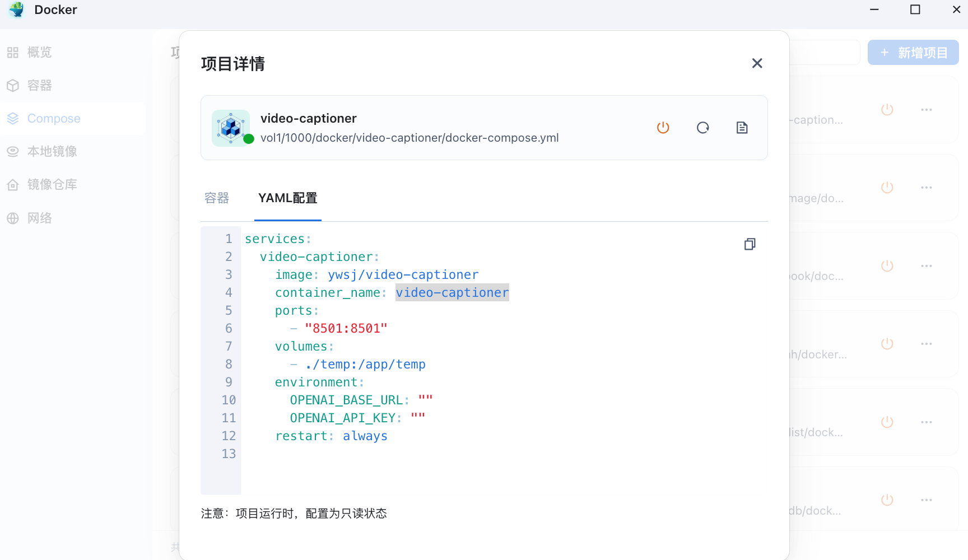Click the video-captioner project cube icon
This screenshot has width=968, height=560.
coord(231,128)
